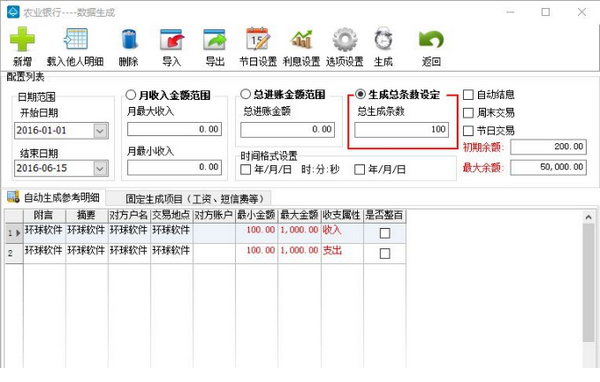Switch to 自动生成参考明细 tab
Viewport: 600px width, 382px height.
[x=54, y=198]
